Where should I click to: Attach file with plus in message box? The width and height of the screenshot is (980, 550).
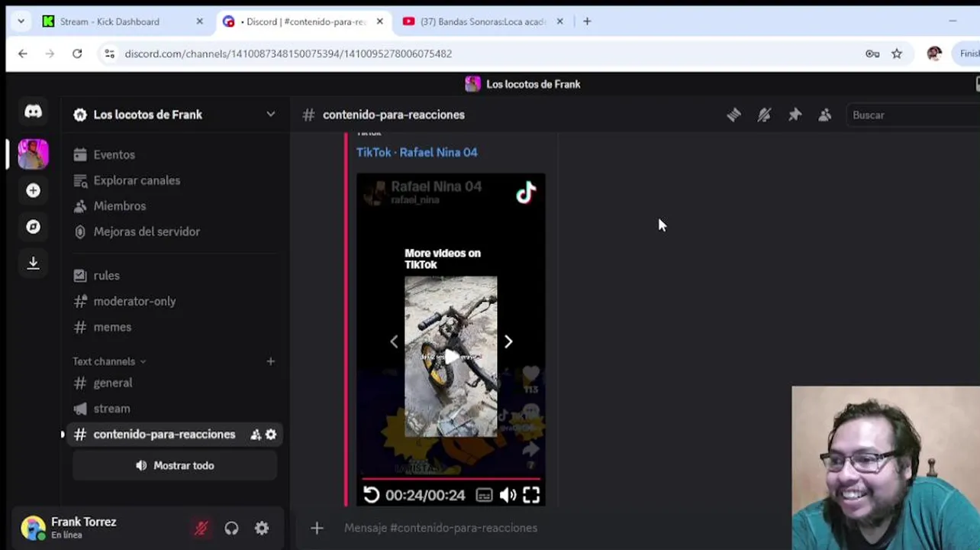(317, 528)
